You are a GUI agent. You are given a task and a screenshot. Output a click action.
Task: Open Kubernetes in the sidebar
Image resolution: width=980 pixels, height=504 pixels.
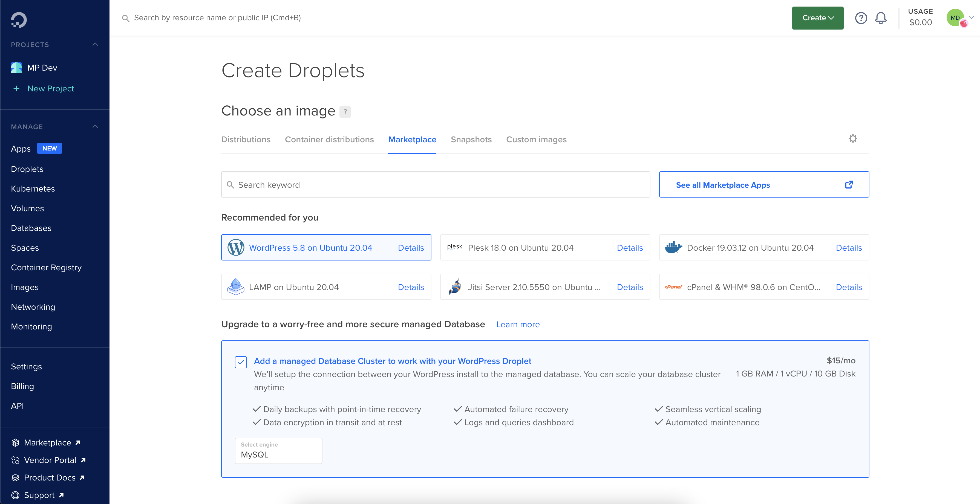coord(33,189)
